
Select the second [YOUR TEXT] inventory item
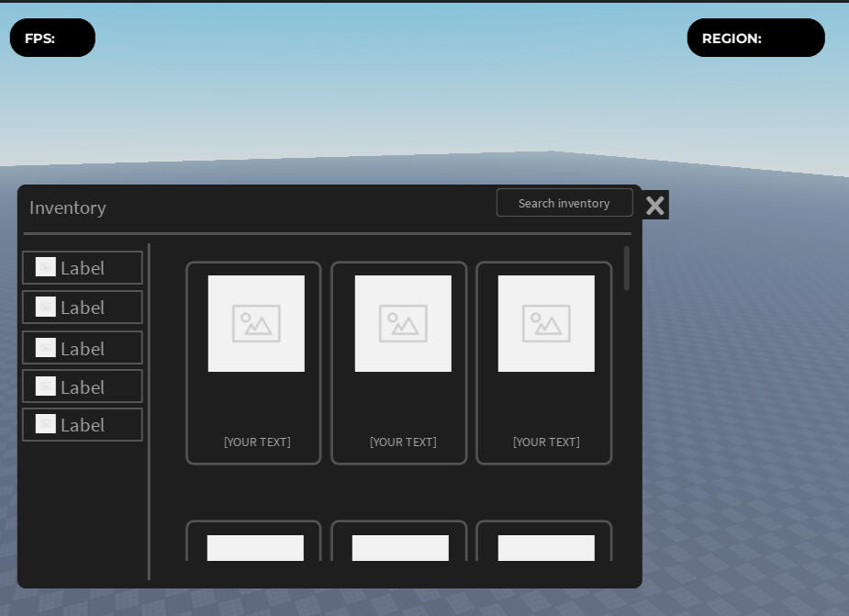398,362
